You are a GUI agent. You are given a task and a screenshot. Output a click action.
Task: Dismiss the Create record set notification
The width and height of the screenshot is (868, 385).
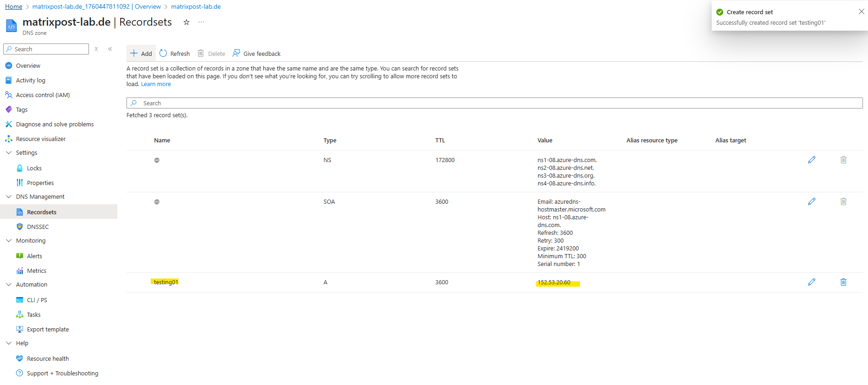(x=862, y=12)
